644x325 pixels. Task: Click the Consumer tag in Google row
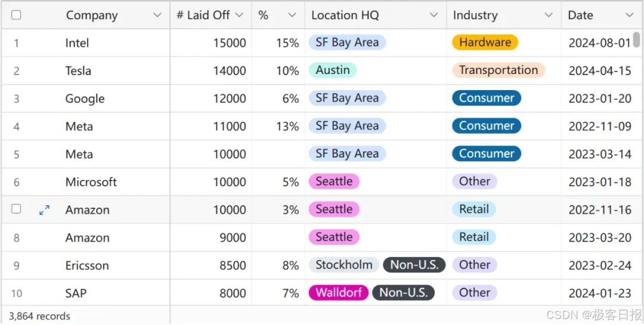coord(487,98)
